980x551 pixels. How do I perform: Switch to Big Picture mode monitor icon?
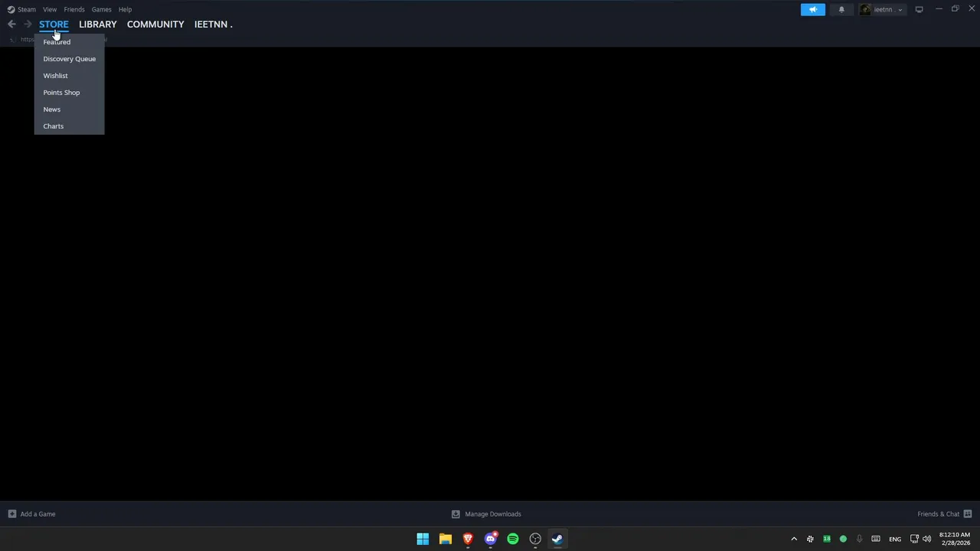pos(920,9)
